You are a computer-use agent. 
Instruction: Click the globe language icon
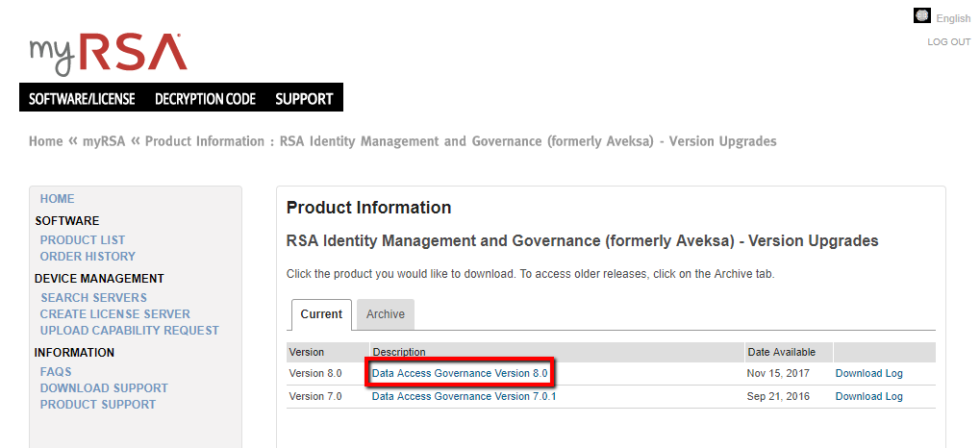[922, 16]
